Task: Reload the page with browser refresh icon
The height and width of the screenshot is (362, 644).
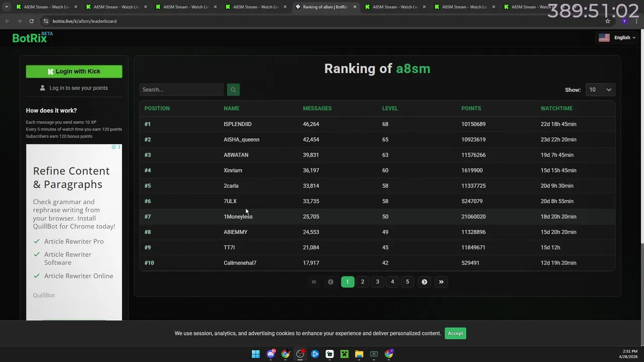Action: pos(31,21)
